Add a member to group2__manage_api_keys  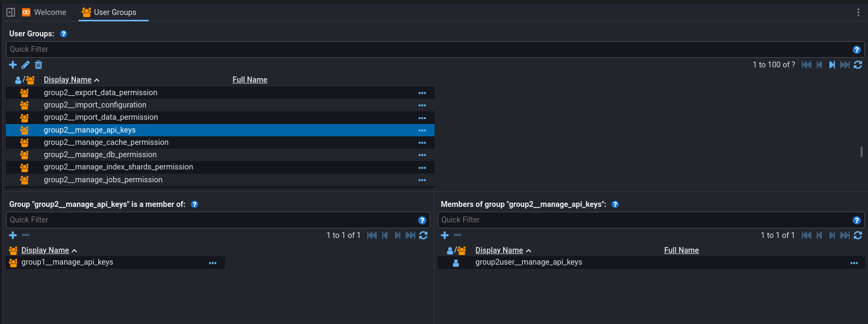coord(445,235)
